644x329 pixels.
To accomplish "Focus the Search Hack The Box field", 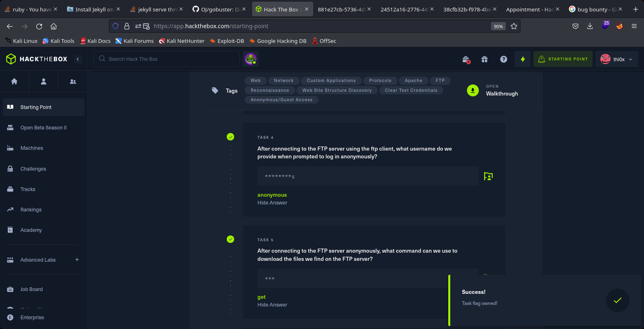I will pos(166,59).
